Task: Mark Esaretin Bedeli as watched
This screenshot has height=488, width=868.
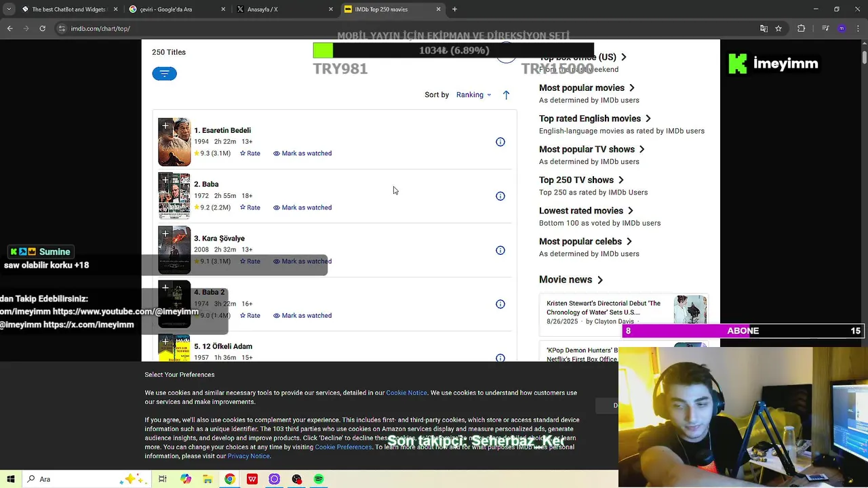Action: click(302, 153)
